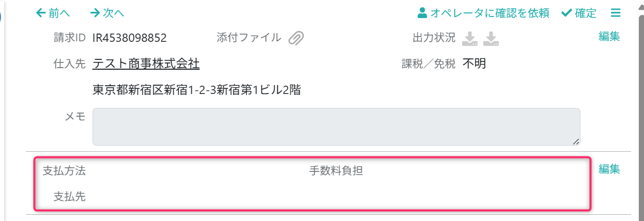Screen dimensions: 644x221
Task: Open the hamburger menu icon
Action: 615,13
